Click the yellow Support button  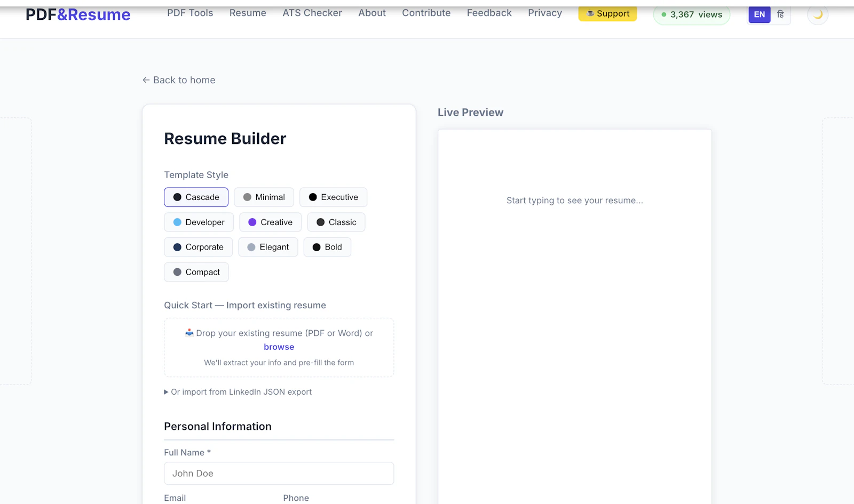[x=607, y=13]
